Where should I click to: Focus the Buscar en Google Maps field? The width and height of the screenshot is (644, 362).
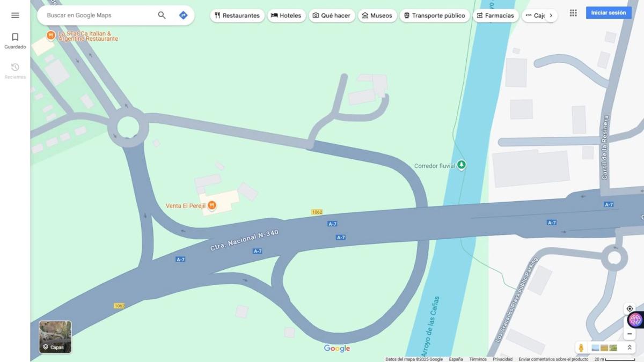(x=99, y=15)
